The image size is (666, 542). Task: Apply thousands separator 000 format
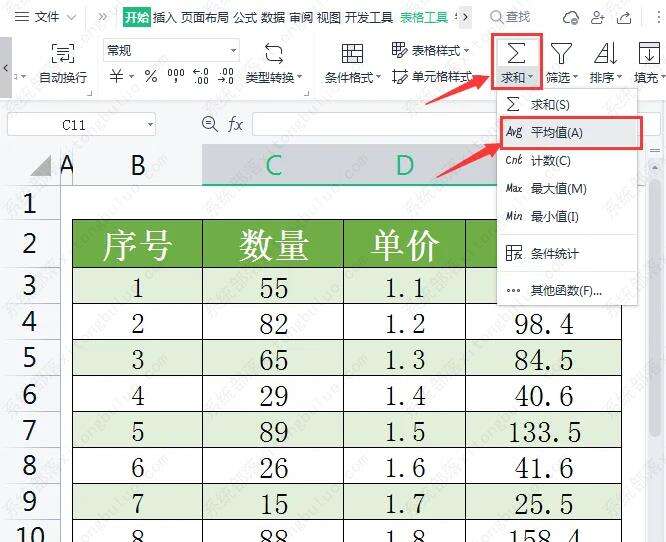(x=176, y=76)
